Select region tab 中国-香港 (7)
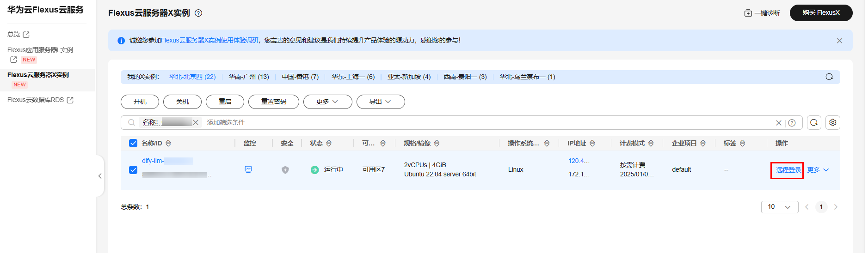Viewport: 868px width, 253px height. tap(300, 77)
